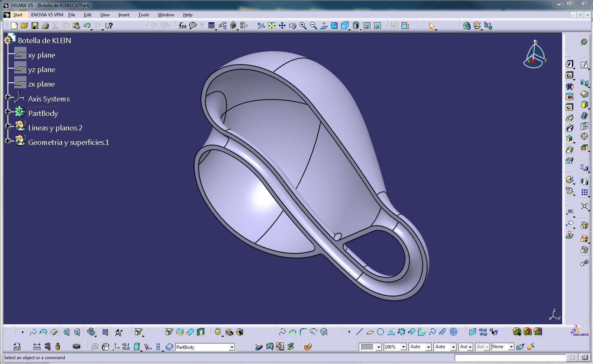
Task: Click the Spiral curve icon in bottom toolbar
Action: (x=453, y=332)
